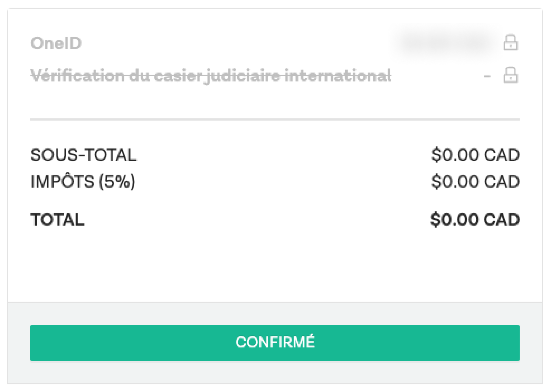
Task: Click the gray footer area above CONFIRMÉ
Action: [275, 313]
